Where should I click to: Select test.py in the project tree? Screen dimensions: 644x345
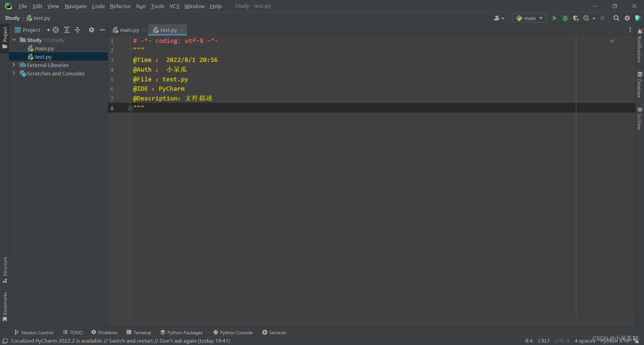pos(43,57)
